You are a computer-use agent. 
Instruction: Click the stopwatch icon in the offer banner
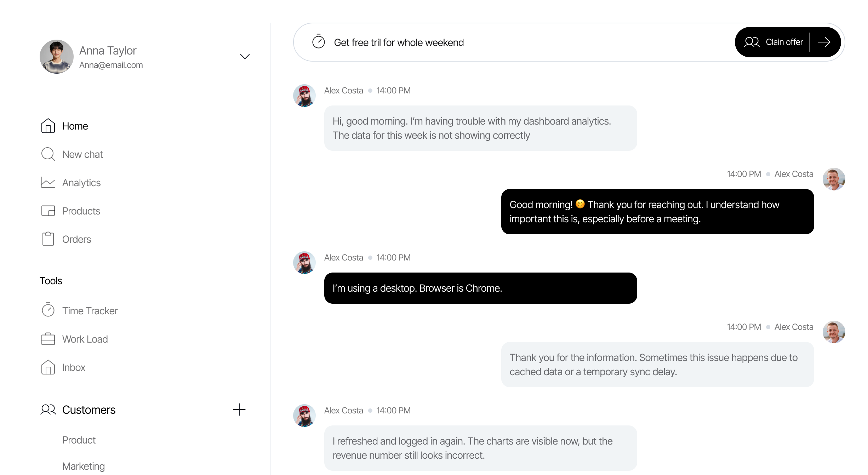click(318, 42)
